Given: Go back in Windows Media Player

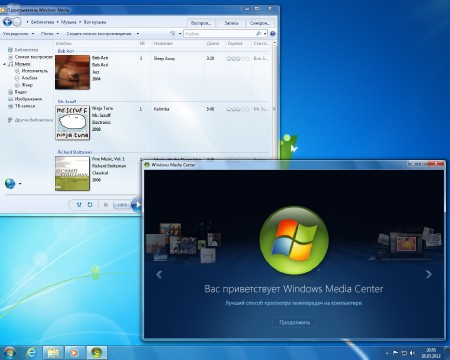Looking at the screenshot, I should 7,22.
